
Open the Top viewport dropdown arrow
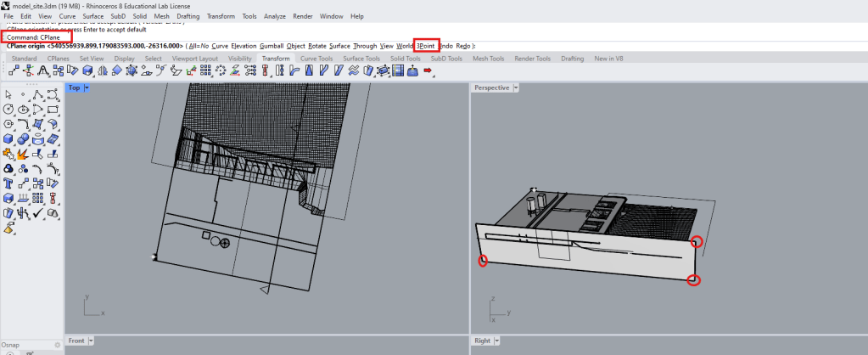click(87, 87)
